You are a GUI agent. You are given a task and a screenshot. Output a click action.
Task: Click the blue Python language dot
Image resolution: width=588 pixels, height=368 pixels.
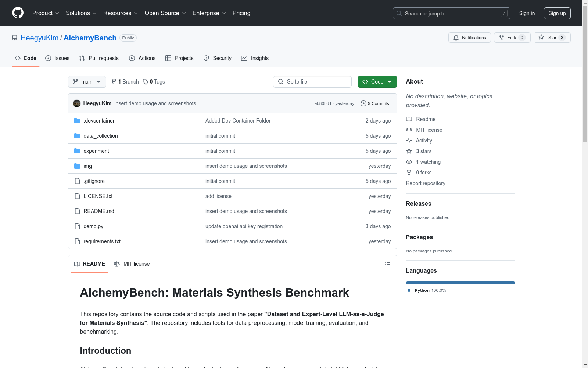tap(409, 290)
